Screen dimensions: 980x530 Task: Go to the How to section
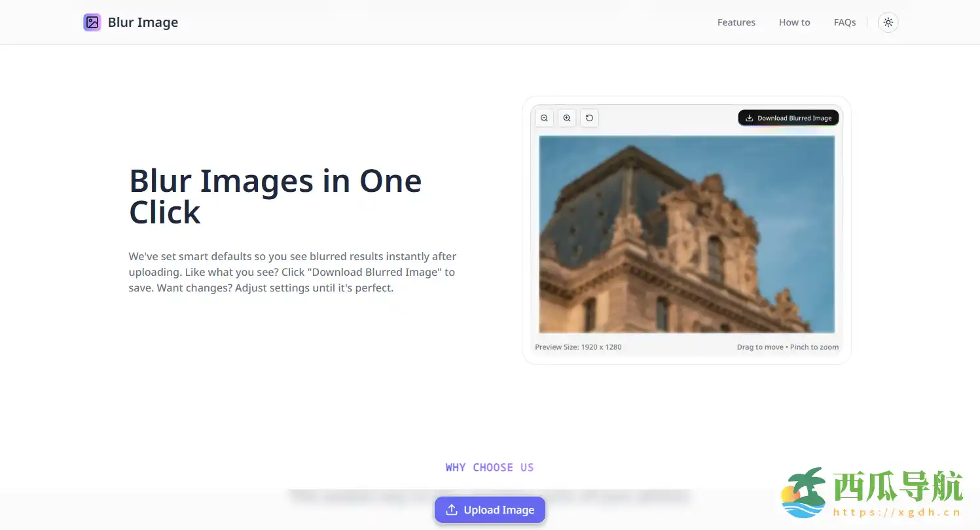pyautogui.click(x=794, y=22)
